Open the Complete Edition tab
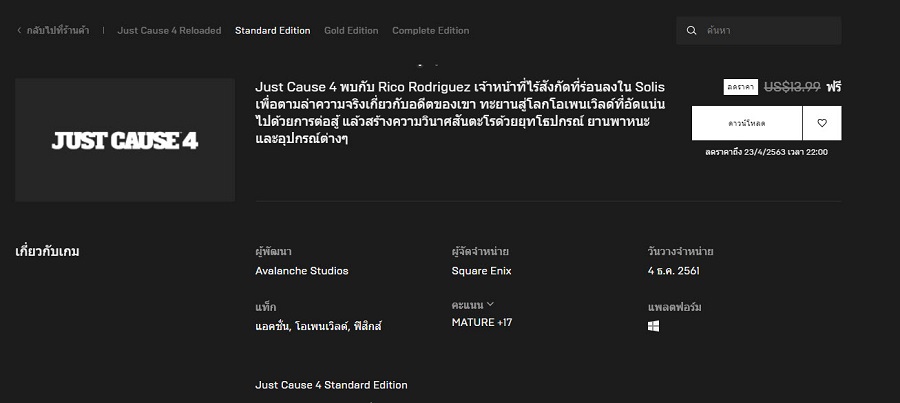Viewport: 900px width, 403px height. pos(430,30)
